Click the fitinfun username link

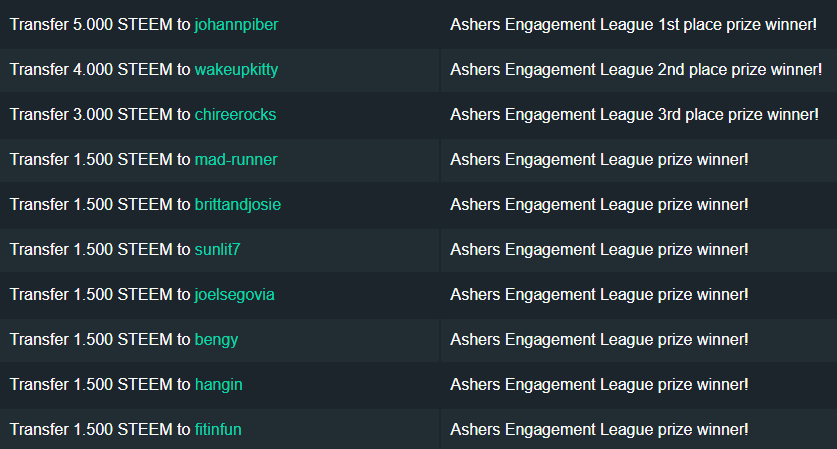point(218,429)
